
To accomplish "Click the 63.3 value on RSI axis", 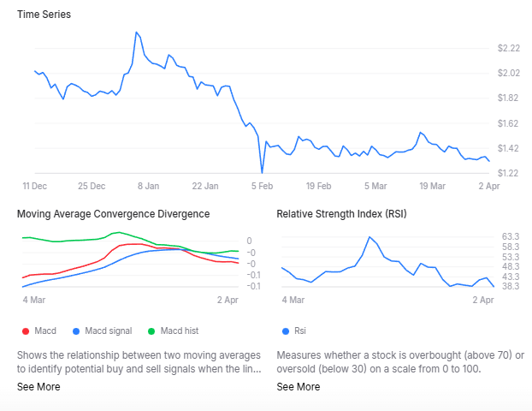I will 511,236.
